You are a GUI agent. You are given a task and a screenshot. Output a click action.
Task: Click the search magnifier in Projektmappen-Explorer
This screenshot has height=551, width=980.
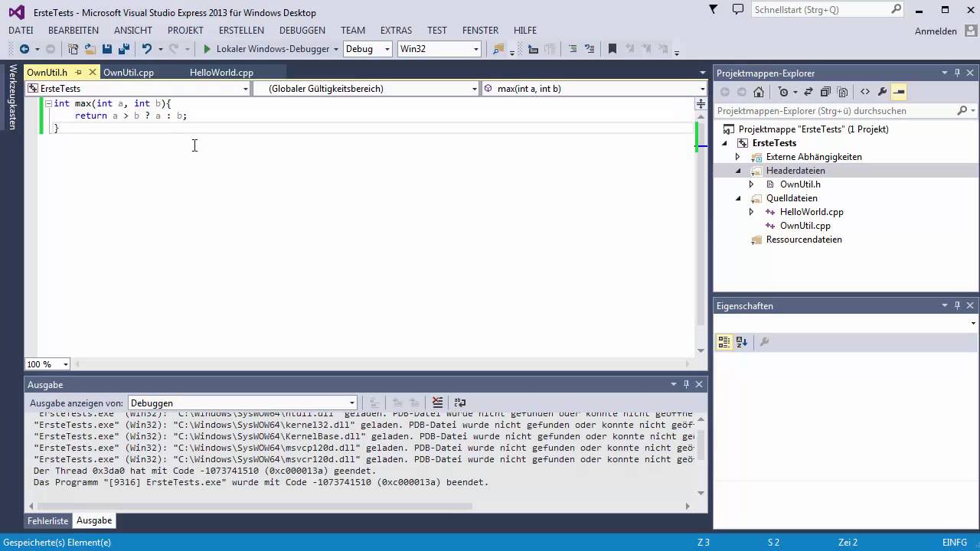tap(962, 110)
